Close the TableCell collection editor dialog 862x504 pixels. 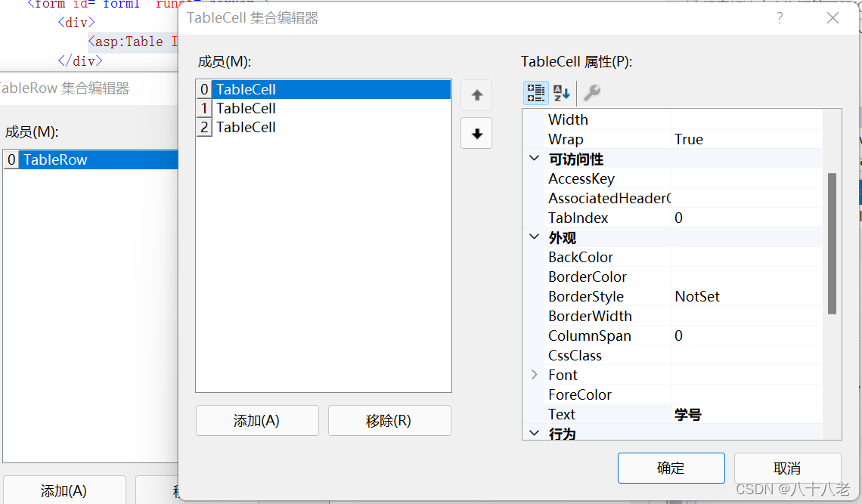tap(833, 18)
